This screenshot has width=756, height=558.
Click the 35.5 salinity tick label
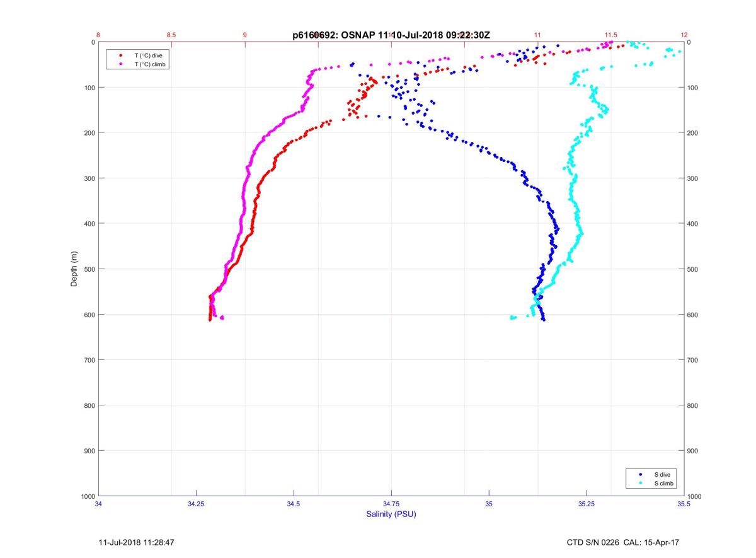point(684,504)
